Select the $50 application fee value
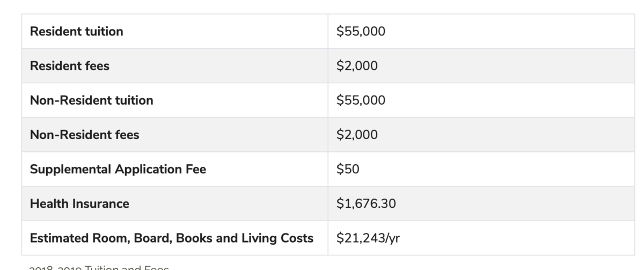The image size is (644, 270). (x=348, y=169)
